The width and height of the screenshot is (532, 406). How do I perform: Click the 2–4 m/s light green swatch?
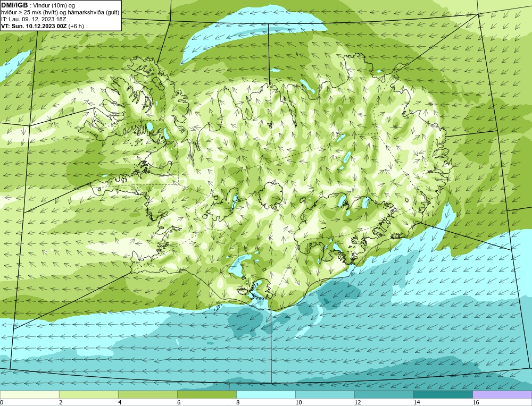coord(88,395)
